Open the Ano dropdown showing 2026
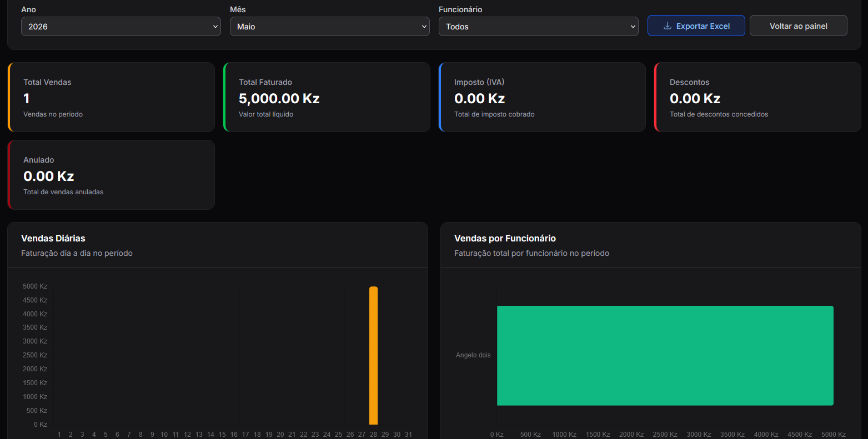The width and height of the screenshot is (868, 439). click(121, 26)
